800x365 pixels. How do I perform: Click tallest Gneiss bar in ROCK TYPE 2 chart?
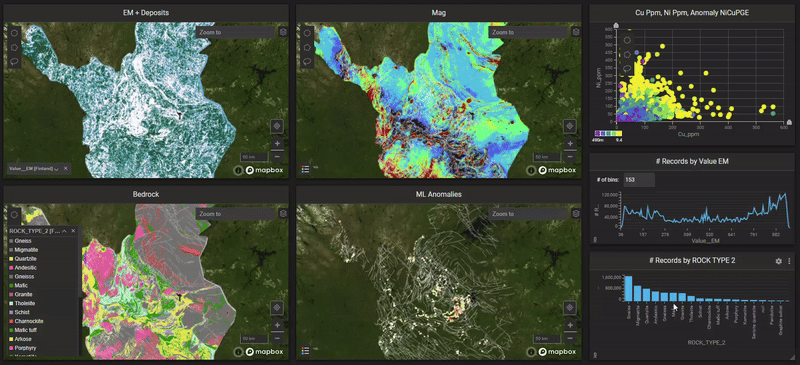click(628, 288)
